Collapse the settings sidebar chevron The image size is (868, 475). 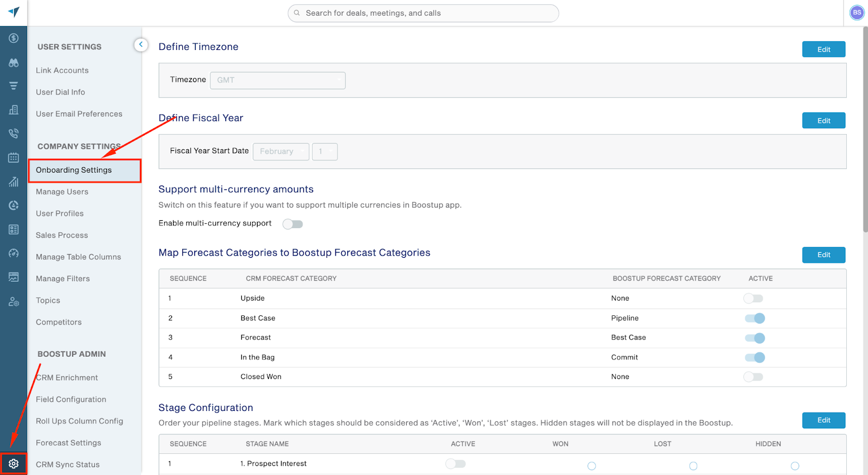(141, 45)
